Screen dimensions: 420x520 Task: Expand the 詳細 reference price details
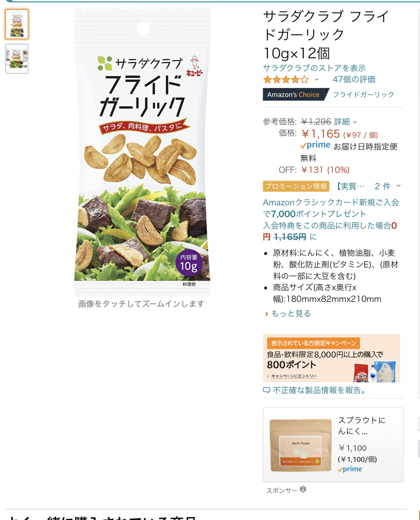[345, 122]
